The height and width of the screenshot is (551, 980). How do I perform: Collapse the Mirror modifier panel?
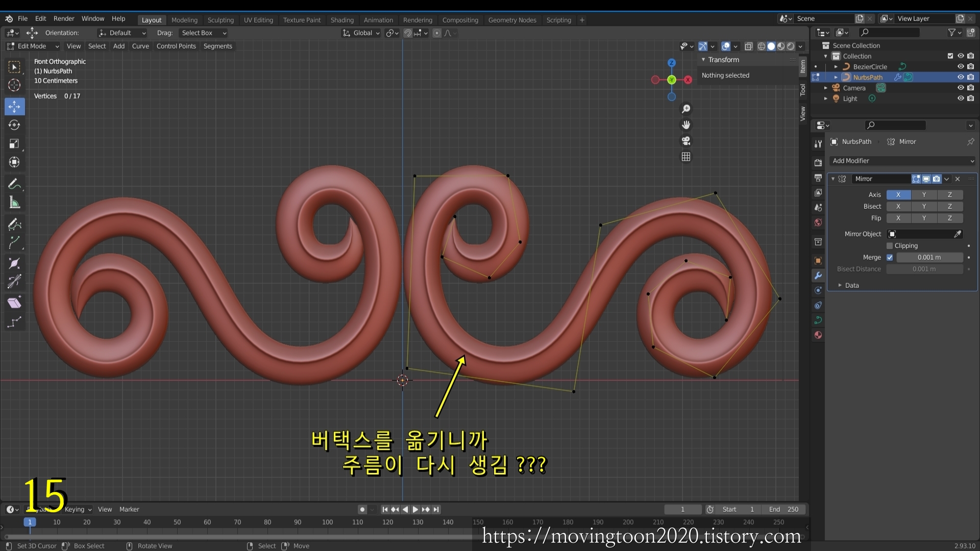833,179
